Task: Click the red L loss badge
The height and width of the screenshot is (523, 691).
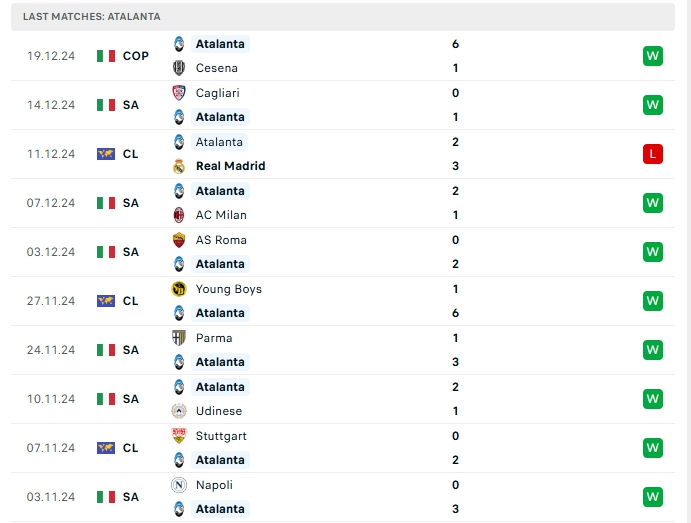Action: pyautogui.click(x=653, y=154)
